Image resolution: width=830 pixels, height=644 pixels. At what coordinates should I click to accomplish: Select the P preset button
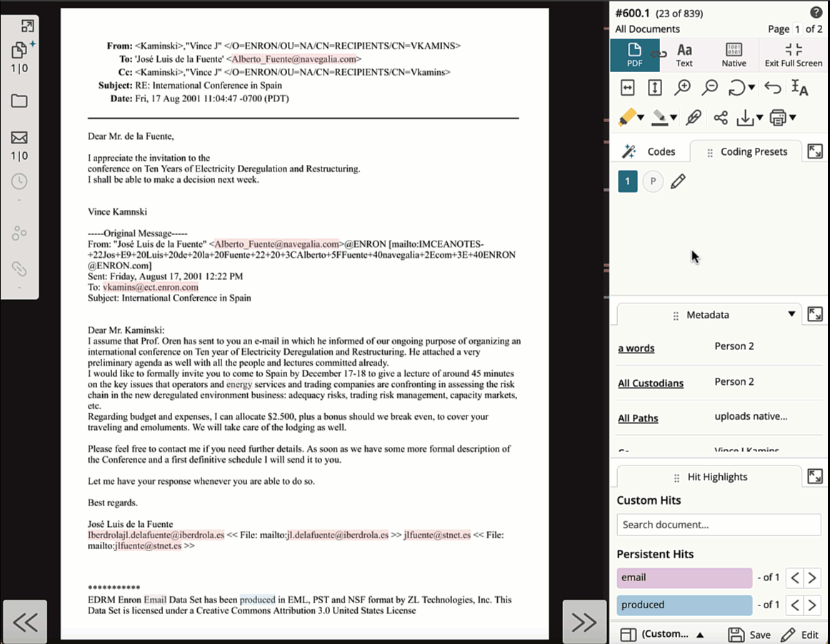click(653, 181)
